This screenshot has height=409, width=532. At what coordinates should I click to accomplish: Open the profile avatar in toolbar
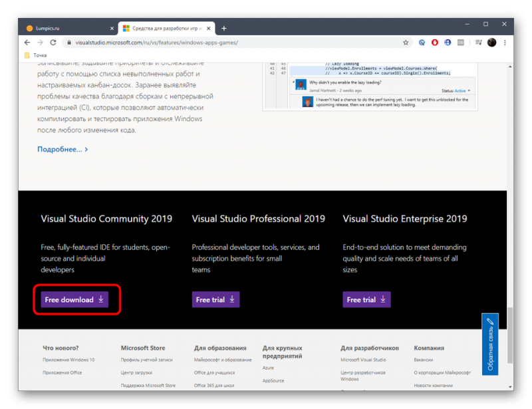[491, 43]
